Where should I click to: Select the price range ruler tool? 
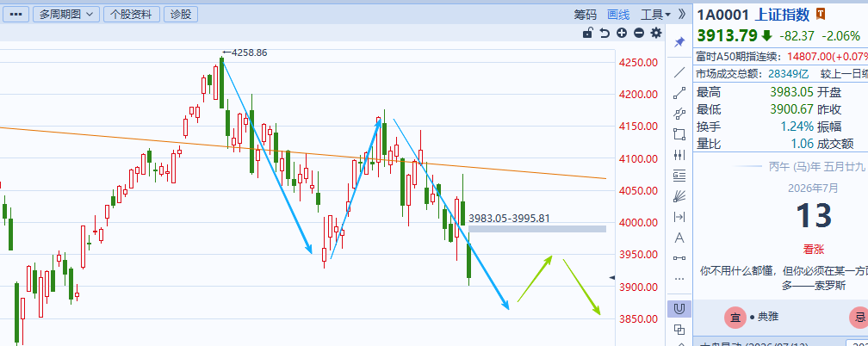[x=679, y=258]
